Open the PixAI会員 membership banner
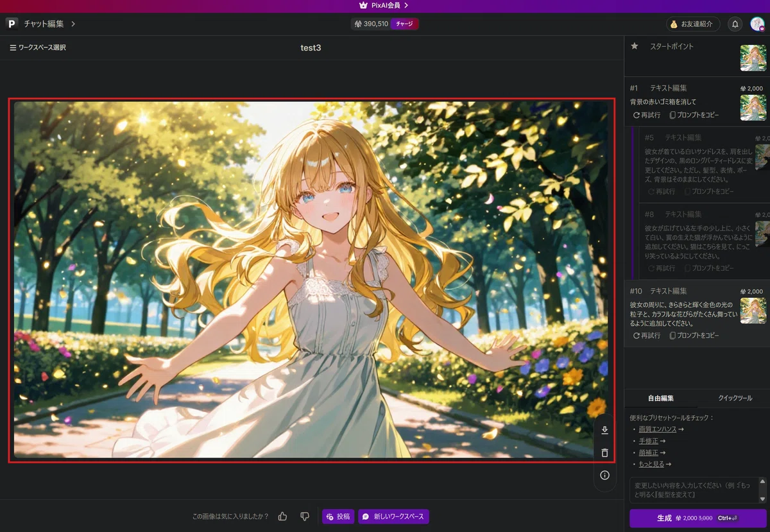Screen dimensions: 770x532 click(x=384, y=5)
